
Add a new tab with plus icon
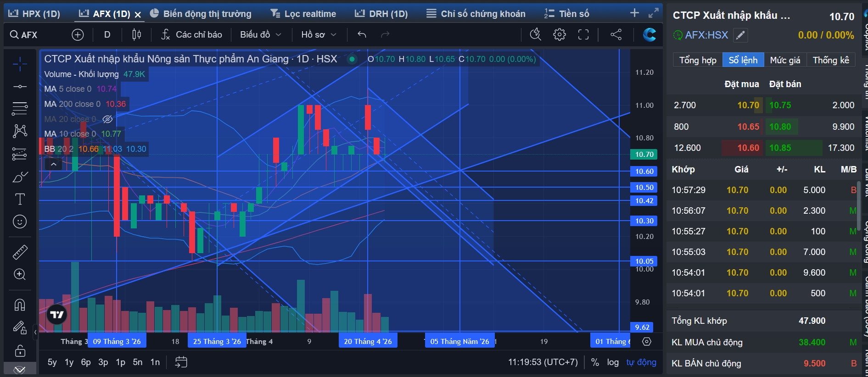coord(634,13)
